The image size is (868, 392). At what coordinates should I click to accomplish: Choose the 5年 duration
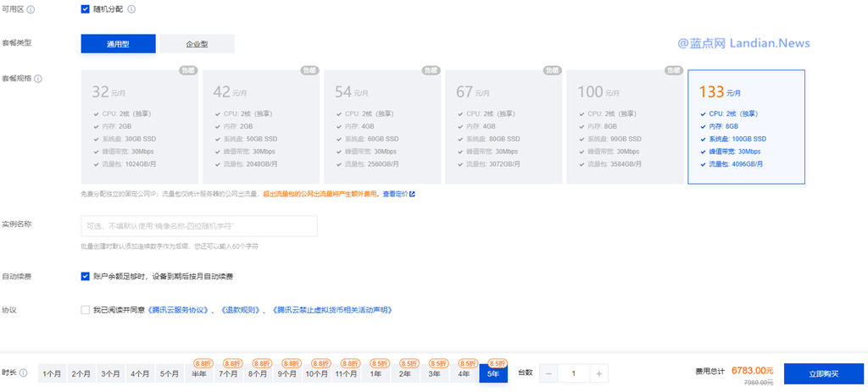493,373
